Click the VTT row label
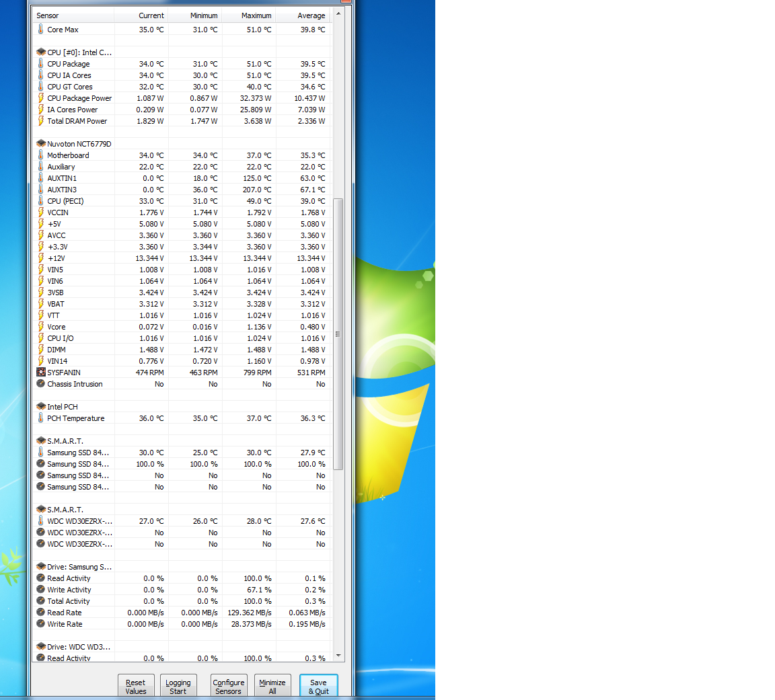The image size is (775, 700). [53, 315]
